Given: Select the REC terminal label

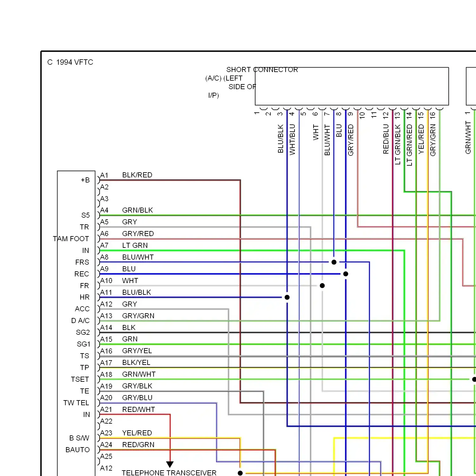Looking at the screenshot, I should click(x=82, y=274).
